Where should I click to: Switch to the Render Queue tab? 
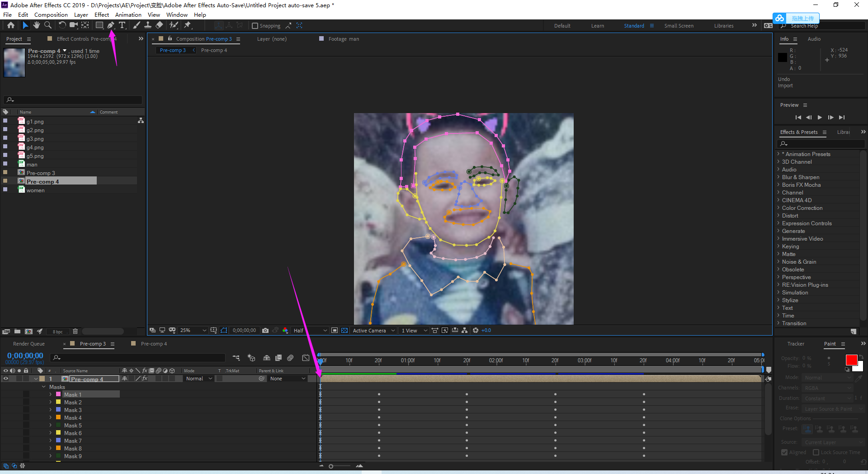[29, 344]
